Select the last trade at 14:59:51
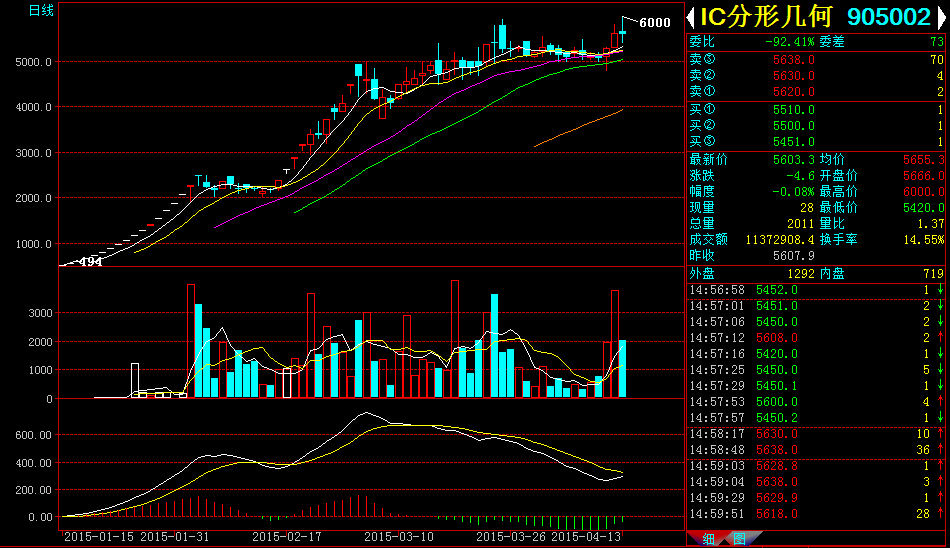Screen dimensions: 950x548 point(816,513)
